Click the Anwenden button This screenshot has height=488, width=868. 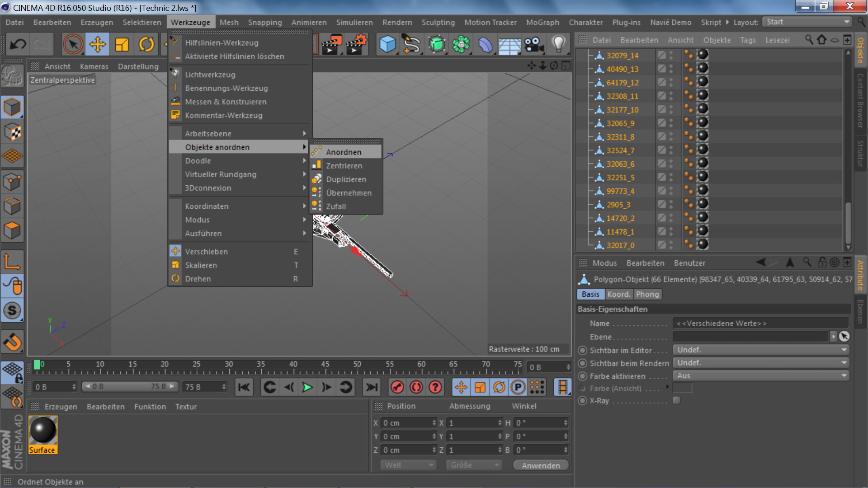541,465
